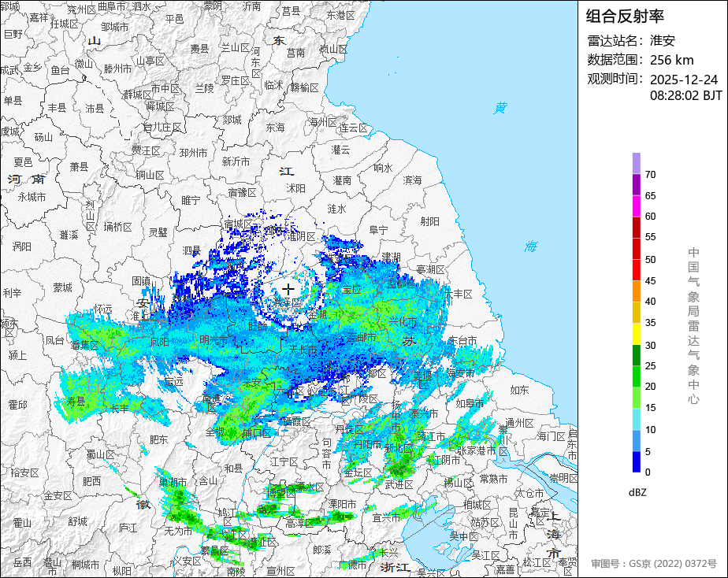Click the 霍邱 label on the map
Viewport: 728px width, 578px height.
17,405
